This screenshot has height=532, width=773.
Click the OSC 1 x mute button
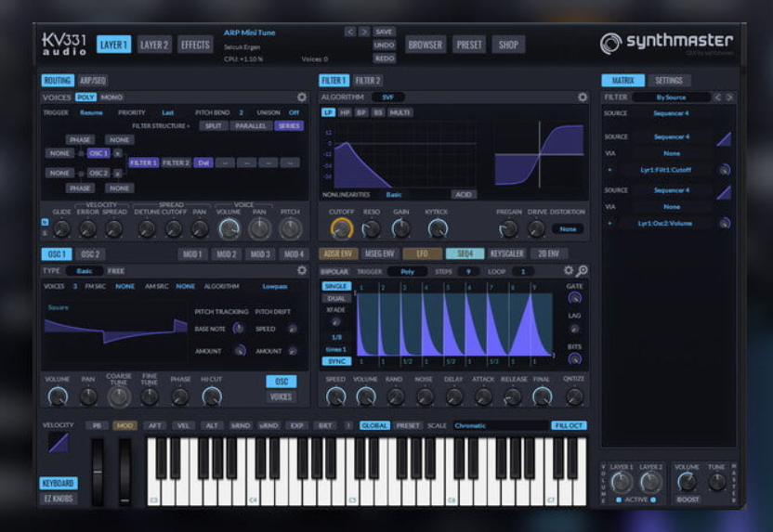(118, 153)
